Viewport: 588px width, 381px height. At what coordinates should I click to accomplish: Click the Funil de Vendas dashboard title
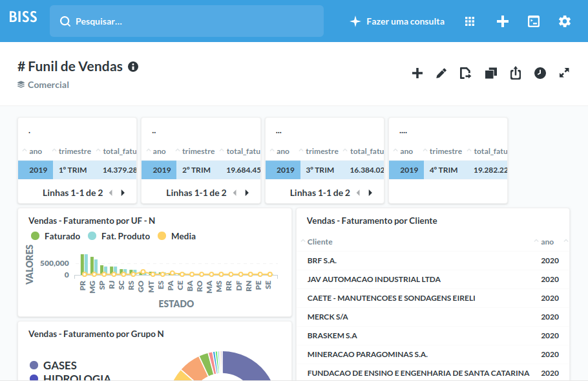[x=70, y=67]
